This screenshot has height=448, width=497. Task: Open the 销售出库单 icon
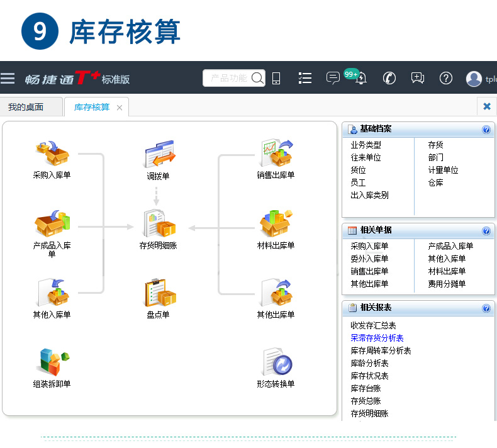[276, 154]
